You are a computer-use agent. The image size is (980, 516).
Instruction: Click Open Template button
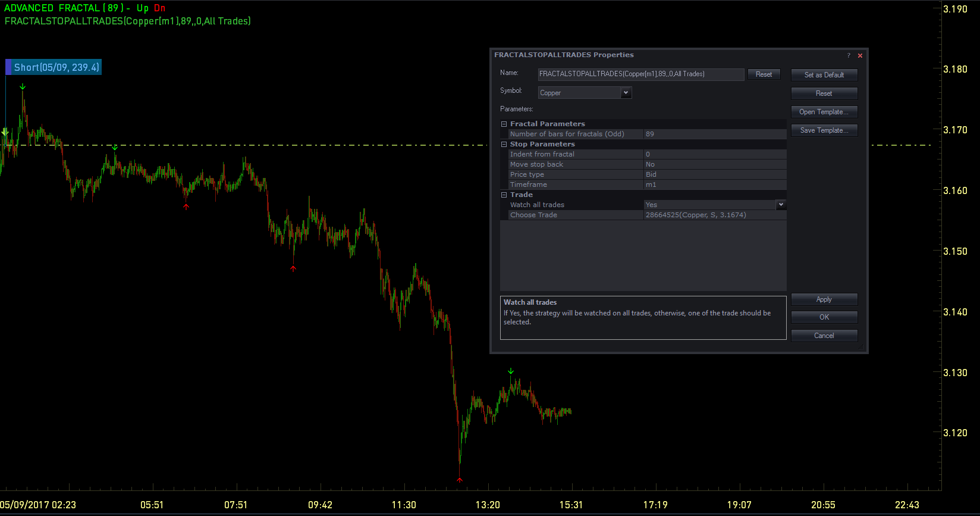point(824,112)
